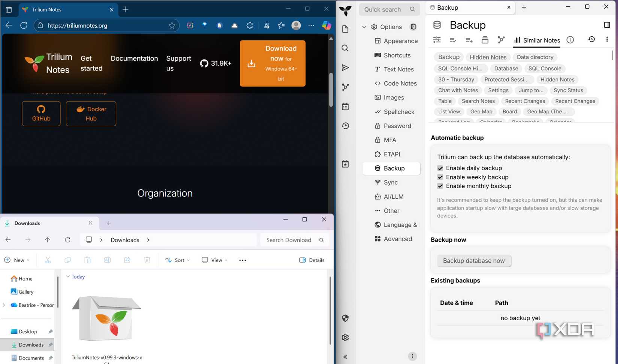Turn off Enable monthly backup
The image size is (618, 364).
click(x=440, y=186)
